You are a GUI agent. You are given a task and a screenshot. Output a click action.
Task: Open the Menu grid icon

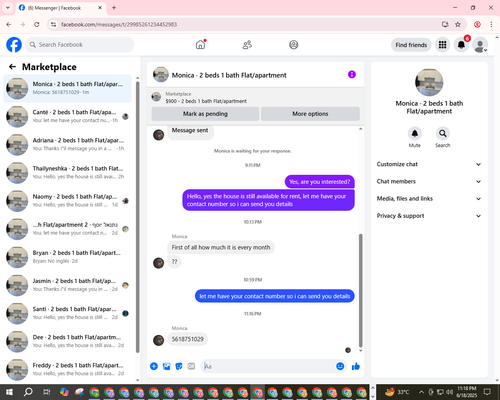[442, 45]
